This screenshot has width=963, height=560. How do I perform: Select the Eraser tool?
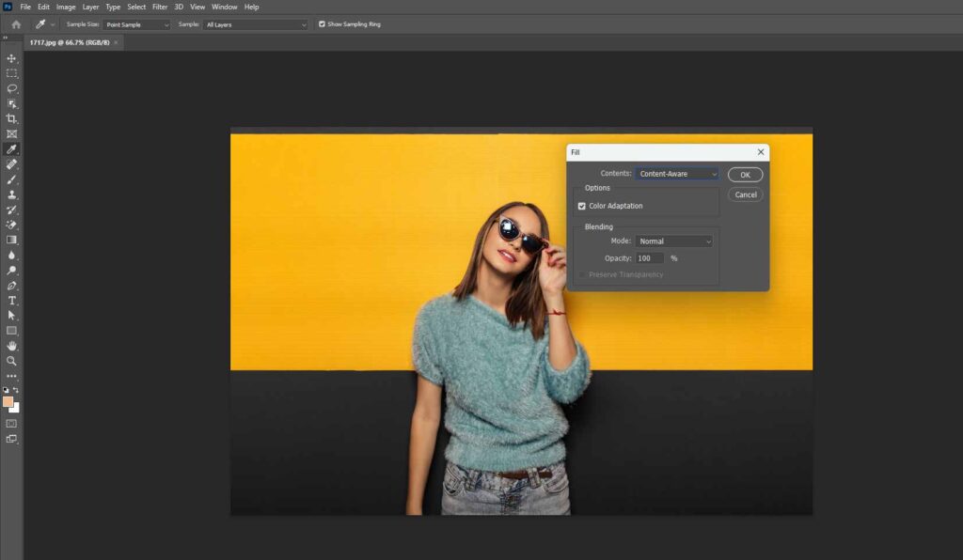[11, 225]
